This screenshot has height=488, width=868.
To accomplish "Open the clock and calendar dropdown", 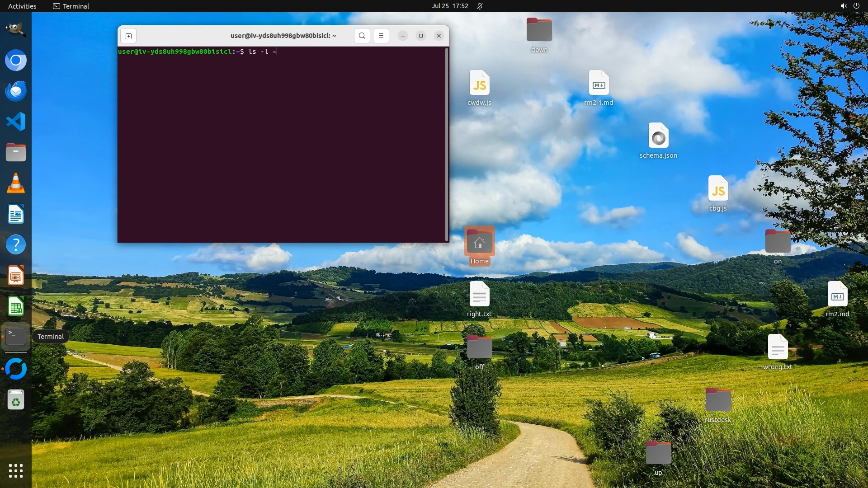I will coord(449,6).
